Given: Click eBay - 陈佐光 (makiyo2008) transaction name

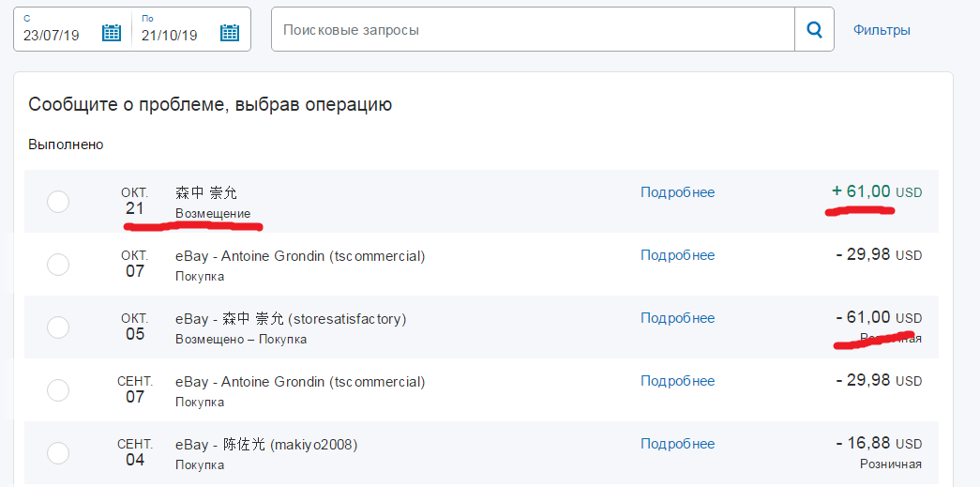Looking at the screenshot, I should (266, 445).
